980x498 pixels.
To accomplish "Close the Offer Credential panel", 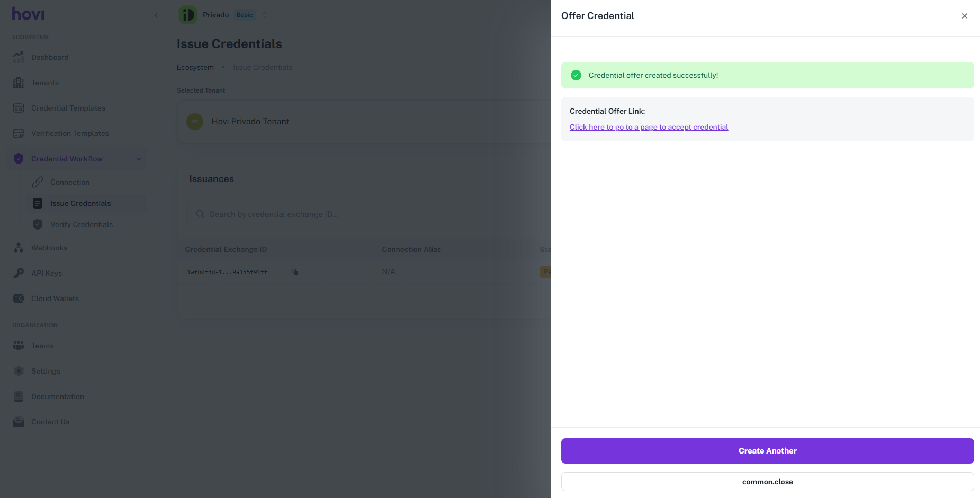I will pyautogui.click(x=964, y=16).
